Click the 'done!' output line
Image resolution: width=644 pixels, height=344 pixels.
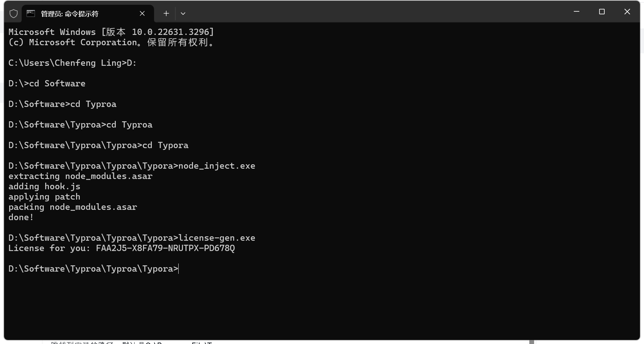(x=21, y=217)
